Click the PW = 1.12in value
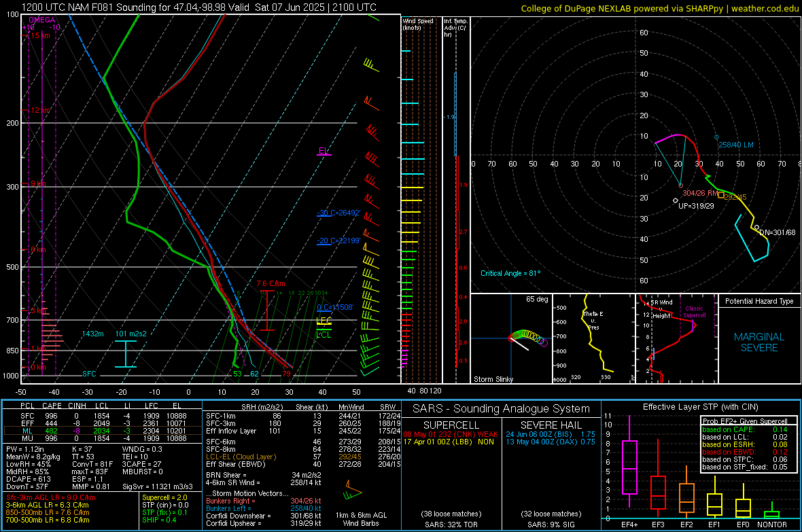This screenshot has height=532, width=802. (x=26, y=449)
